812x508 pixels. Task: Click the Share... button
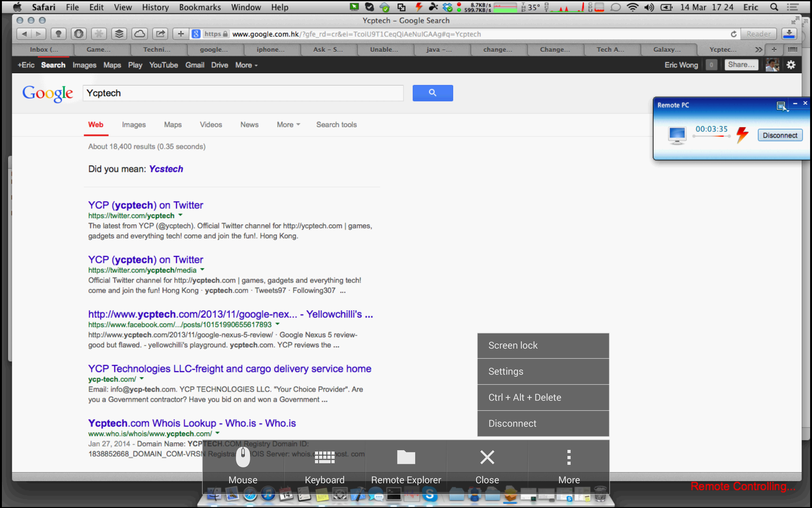coord(741,65)
